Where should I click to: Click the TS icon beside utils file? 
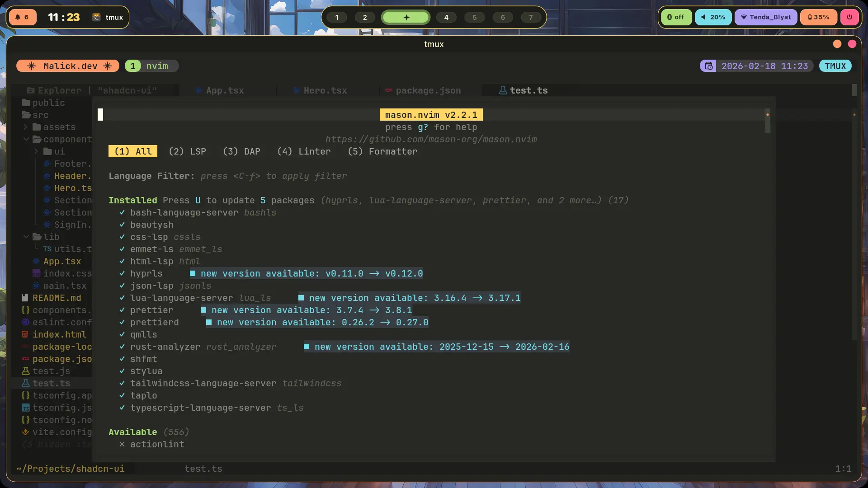point(47,249)
